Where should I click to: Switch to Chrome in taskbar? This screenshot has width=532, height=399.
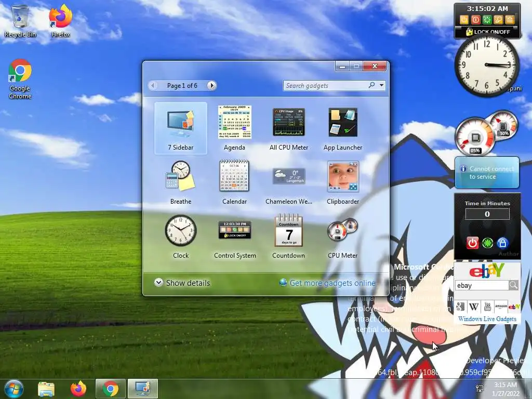click(x=111, y=389)
